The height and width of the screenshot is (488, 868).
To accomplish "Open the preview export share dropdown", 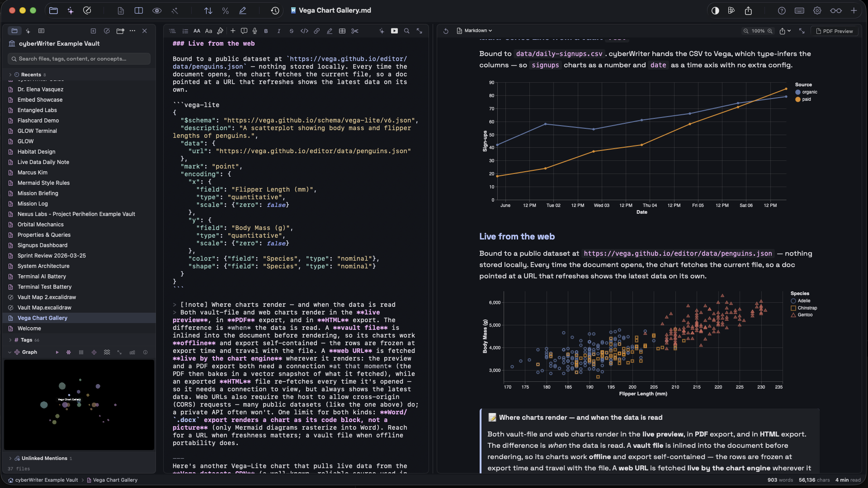I will pyautogui.click(x=785, y=31).
